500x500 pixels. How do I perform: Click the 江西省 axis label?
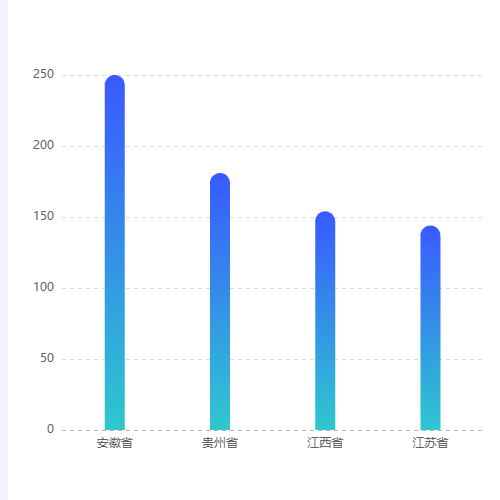(x=325, y=443)
